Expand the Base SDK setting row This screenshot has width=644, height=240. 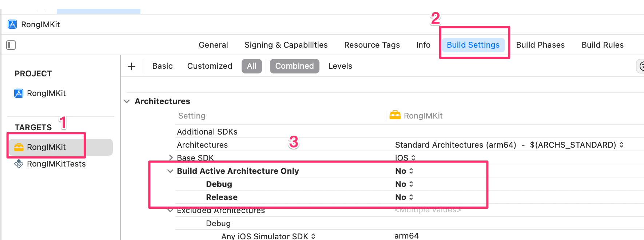(x=171, y=157)
